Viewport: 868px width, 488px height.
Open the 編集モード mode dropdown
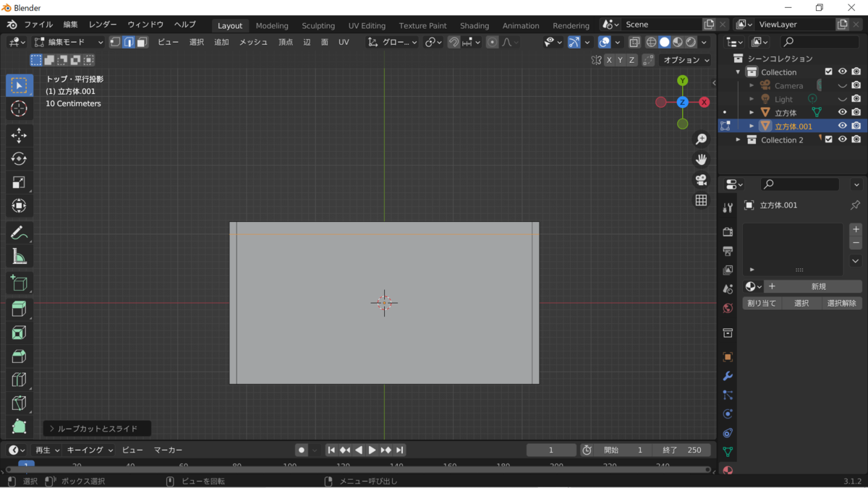(69, 42)
